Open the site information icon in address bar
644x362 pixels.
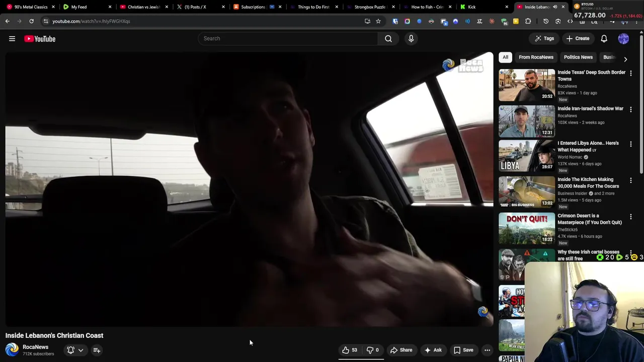45,21
